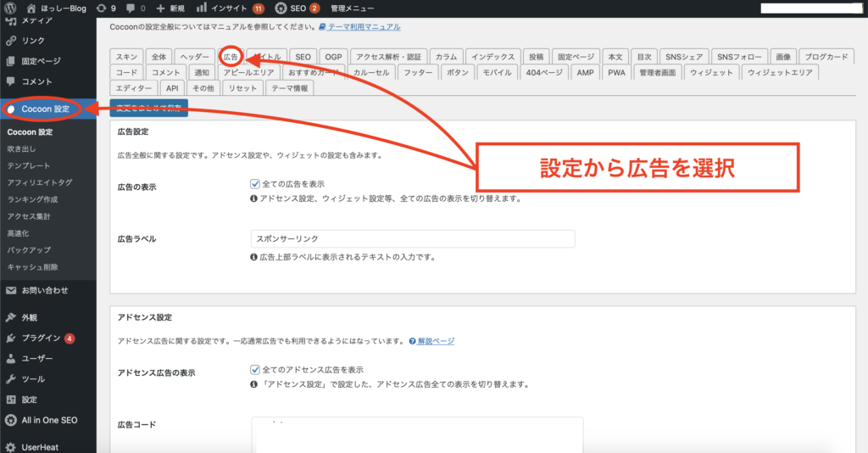
Task: Switch to the フッター tab
Action: click(418, 73)
